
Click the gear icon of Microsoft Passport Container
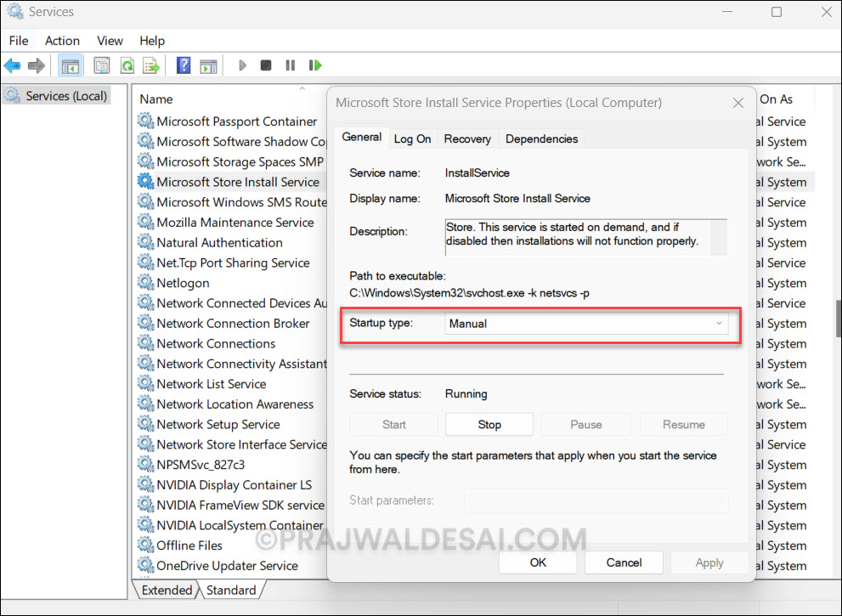(x=145, y=121)
